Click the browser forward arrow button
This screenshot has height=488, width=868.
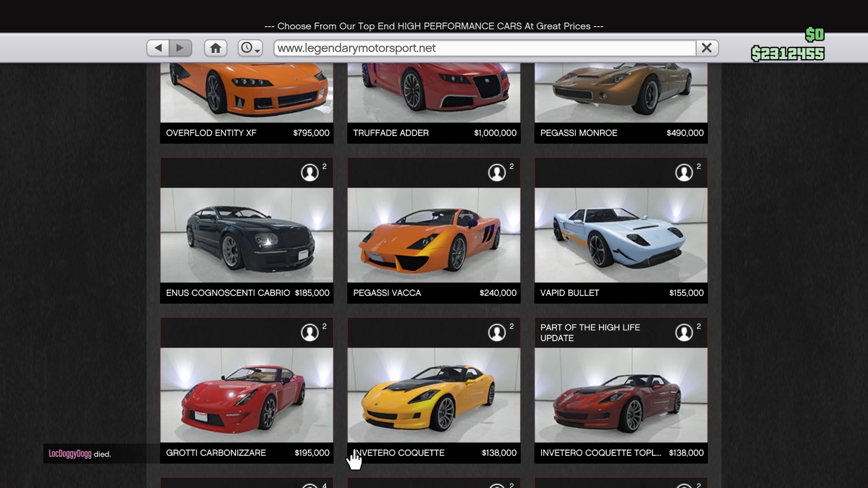click(x=180, y=48)
